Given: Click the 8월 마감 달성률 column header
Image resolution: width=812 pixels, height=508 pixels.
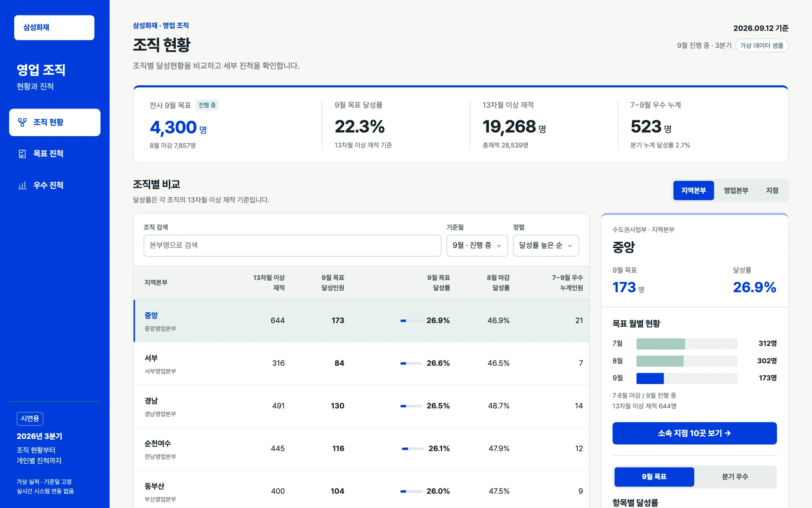Looking at the screenshot, I should tap(498, 282).
